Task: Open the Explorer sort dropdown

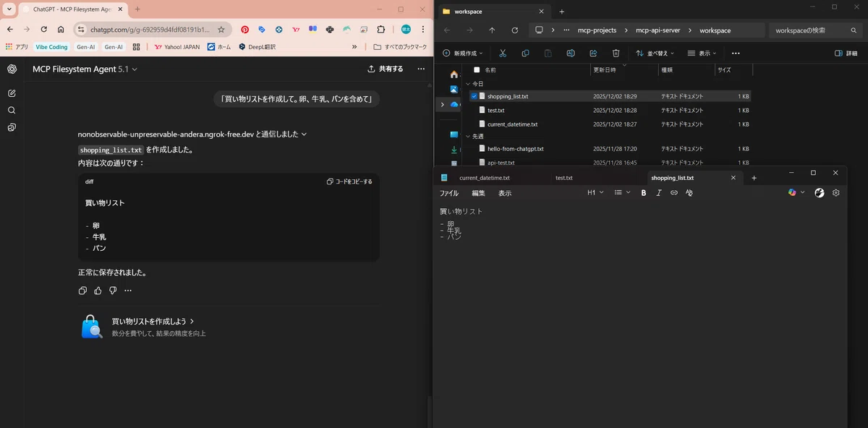Action: click(655, 53)
